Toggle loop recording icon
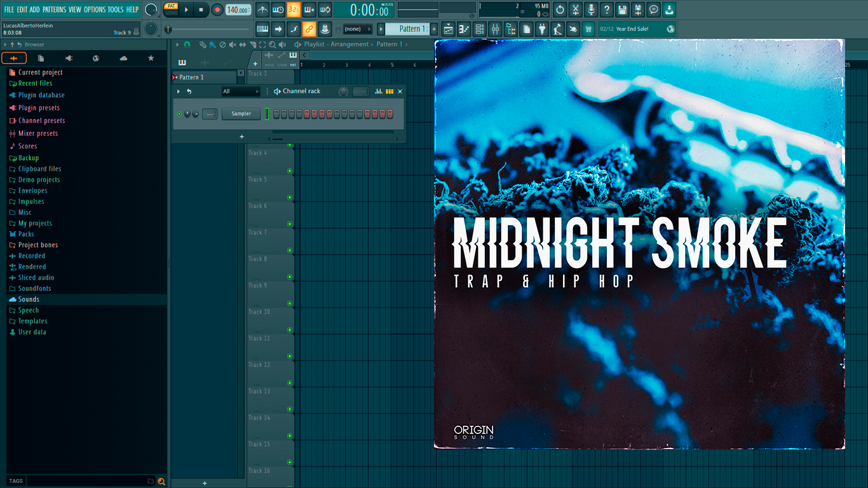The image size is (868, 488). (x=325, y=10)
